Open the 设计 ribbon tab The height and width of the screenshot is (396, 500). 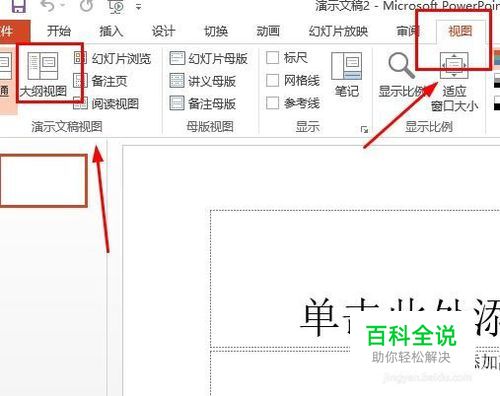click(x=163, y=31)
